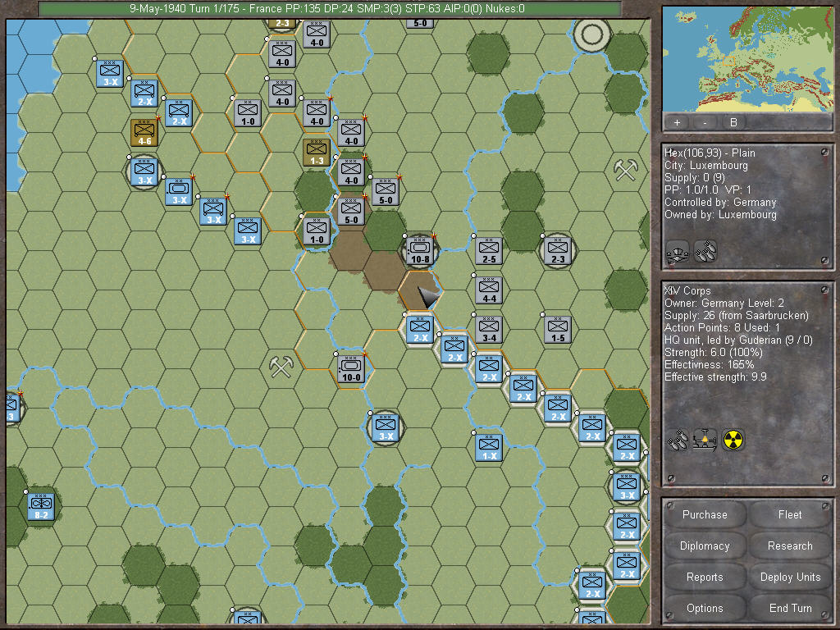
Task: Click the 'City: Luxembourg' text line
Action: tap(706, 165)
